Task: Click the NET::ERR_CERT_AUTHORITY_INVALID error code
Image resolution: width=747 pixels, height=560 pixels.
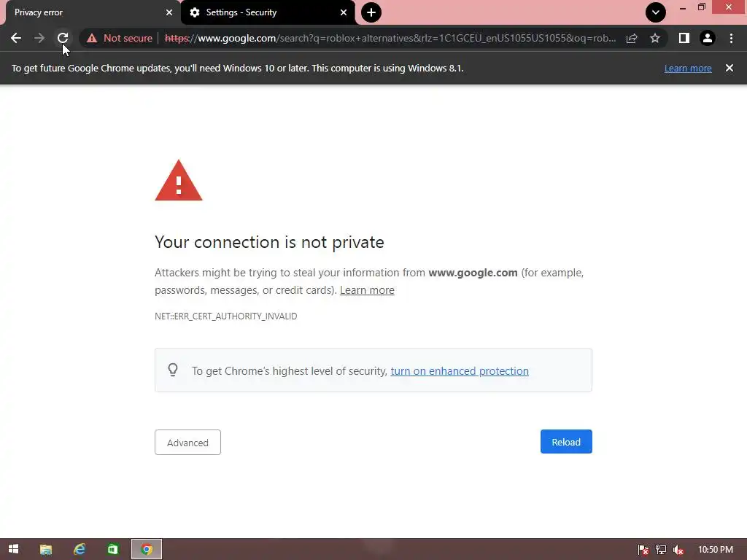Action: 226,316
